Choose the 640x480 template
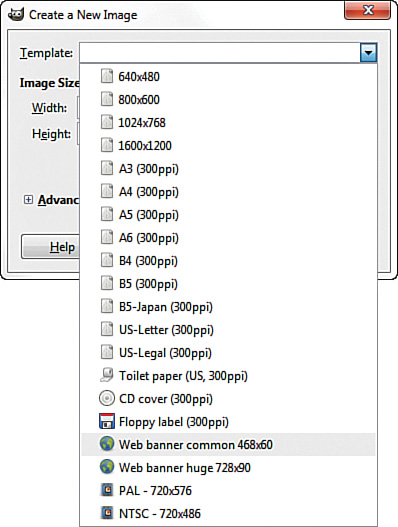 coord(228,77)
